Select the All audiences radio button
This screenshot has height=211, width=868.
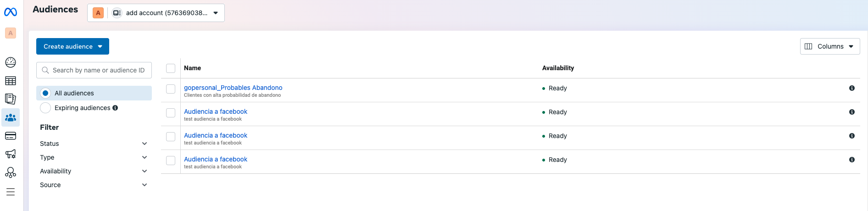click(x=45, y=93)
